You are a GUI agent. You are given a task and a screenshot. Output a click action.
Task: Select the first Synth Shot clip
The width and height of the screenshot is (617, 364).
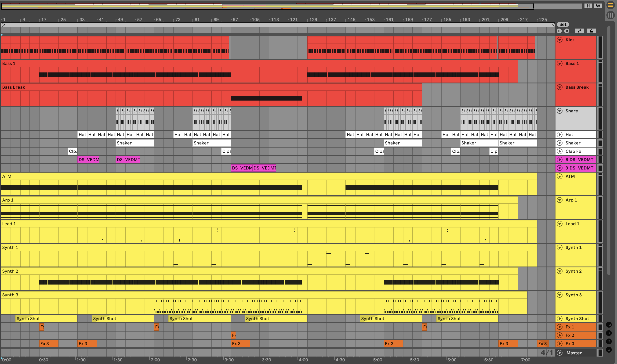click(46, 319)
